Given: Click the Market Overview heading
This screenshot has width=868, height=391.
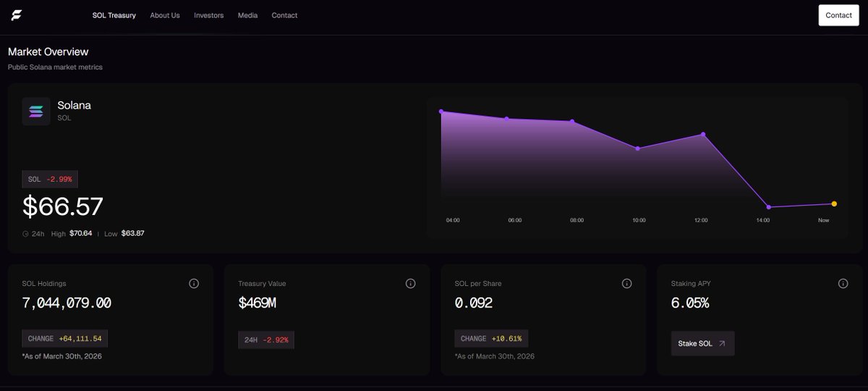Looking at the screenshot, I should pyautogui.click(x=48, y=52).
